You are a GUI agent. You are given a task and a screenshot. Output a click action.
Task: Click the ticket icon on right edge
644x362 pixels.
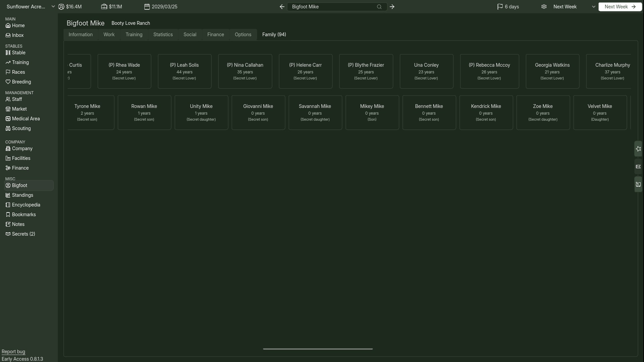point(638,167)
